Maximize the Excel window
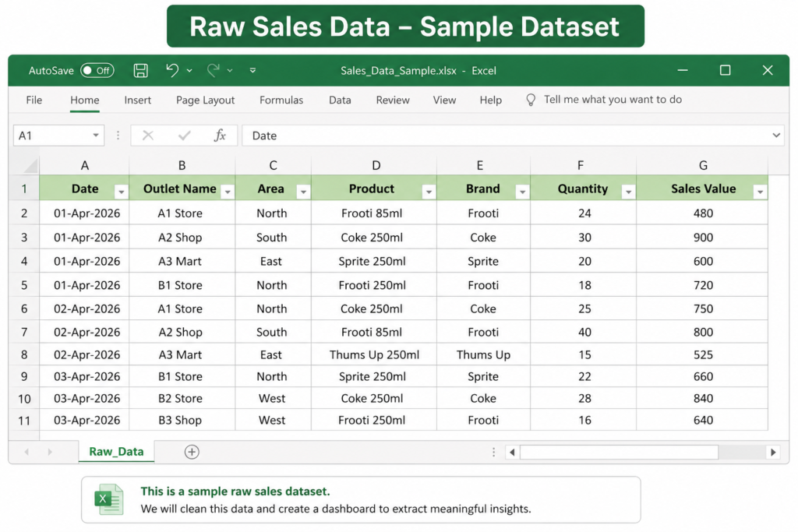 tap(726, 70)
